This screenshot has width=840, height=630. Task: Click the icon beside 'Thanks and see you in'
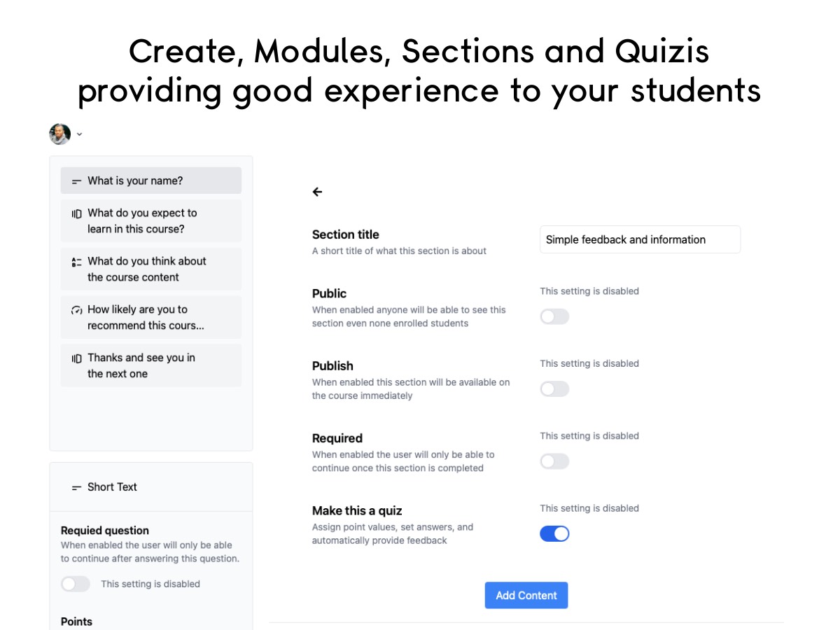pyautogui.click(x=76, y=358)
